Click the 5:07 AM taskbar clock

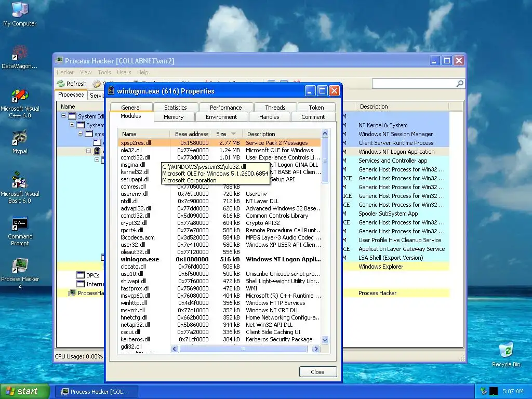(513, 391)
